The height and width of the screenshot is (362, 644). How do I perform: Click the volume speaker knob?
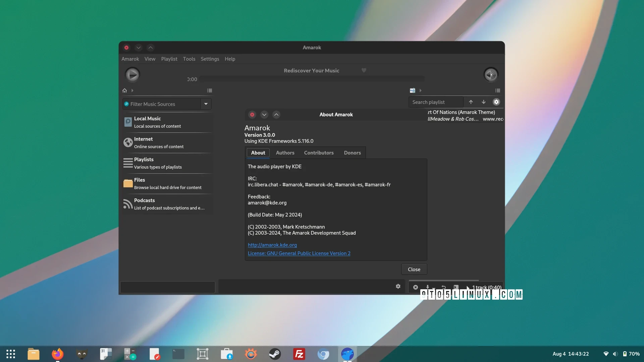491,74
